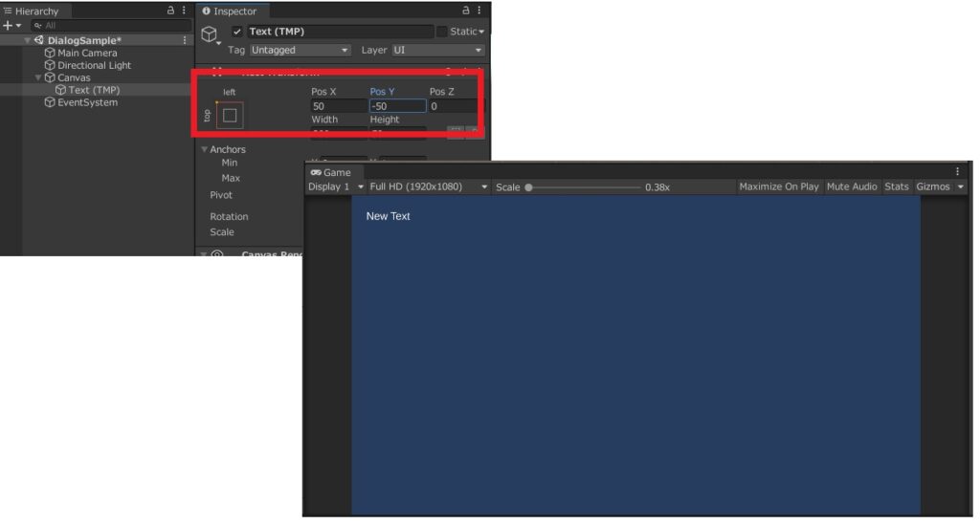Click the Pos Y field showing -50
Screen dimensions: 980x524
pyautogui.click(x=397, y=106)
